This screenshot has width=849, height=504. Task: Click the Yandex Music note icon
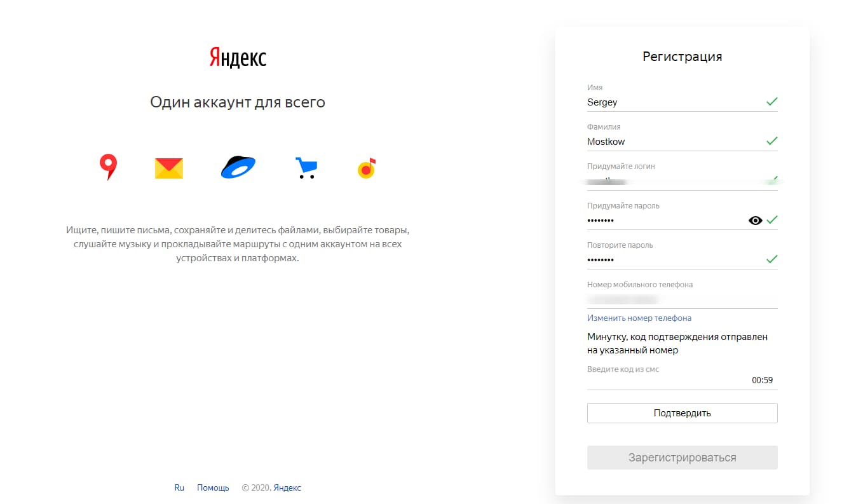click(x=367, y=168)
